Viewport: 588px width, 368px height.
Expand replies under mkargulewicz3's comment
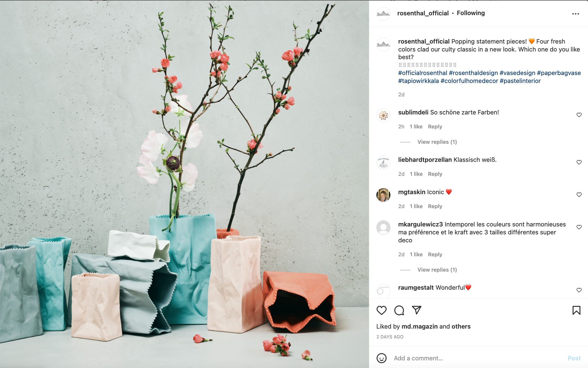437,270
